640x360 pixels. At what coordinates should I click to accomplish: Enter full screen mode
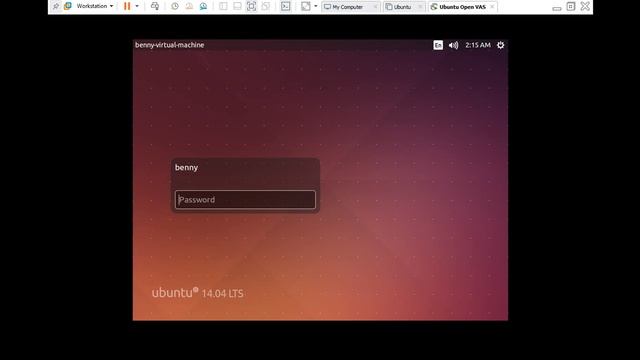click(251, 6)
